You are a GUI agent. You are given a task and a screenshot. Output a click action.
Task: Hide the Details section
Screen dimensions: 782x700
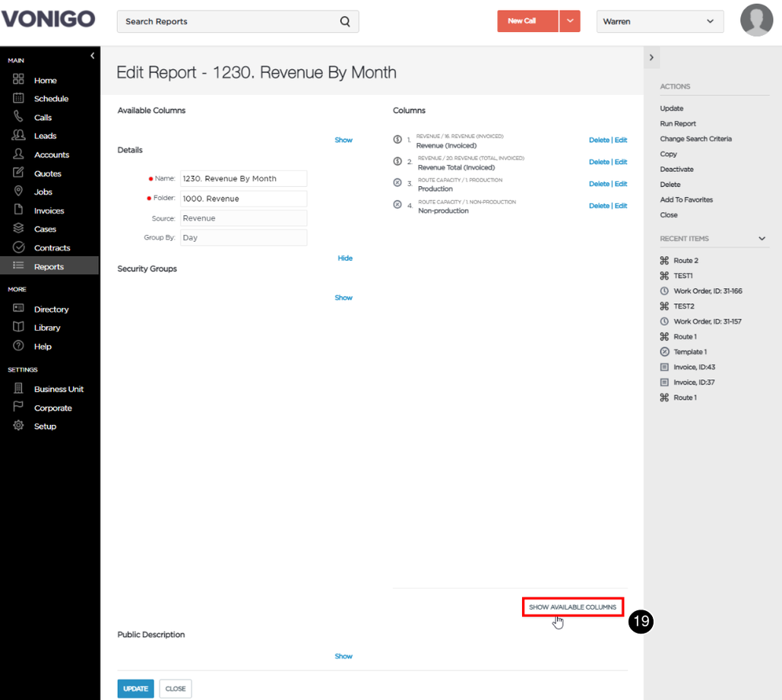(344, 258)
